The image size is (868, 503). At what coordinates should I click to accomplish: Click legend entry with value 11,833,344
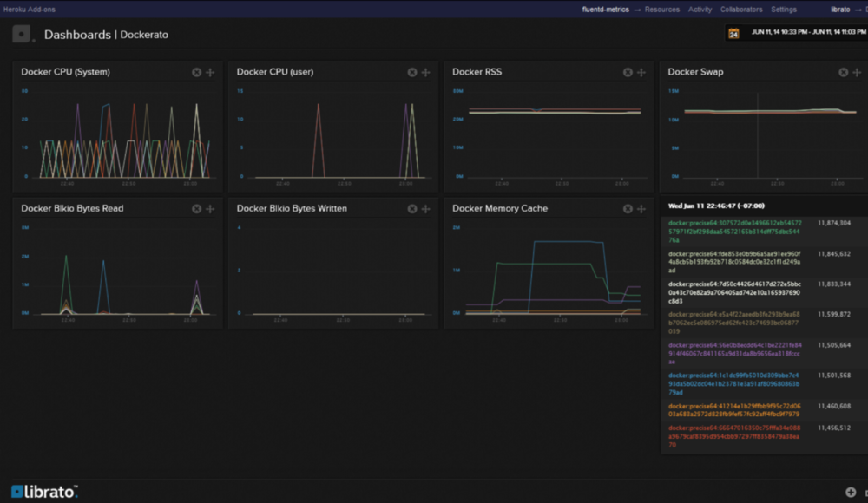click(x=764, y=292)
